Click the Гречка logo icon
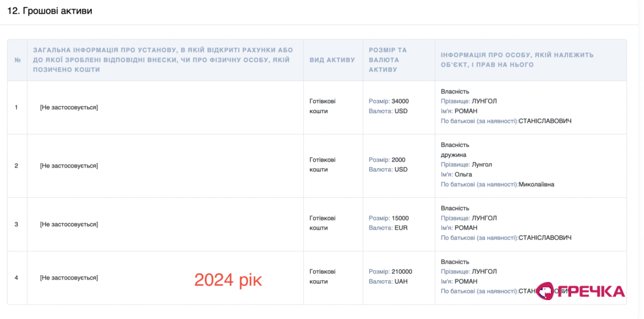 [x=546, y=291]
